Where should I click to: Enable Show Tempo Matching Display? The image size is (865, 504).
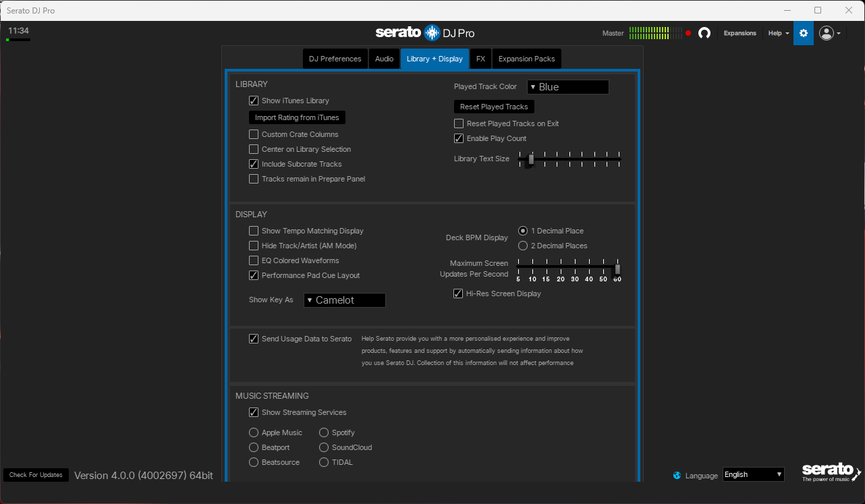(254, 231)
